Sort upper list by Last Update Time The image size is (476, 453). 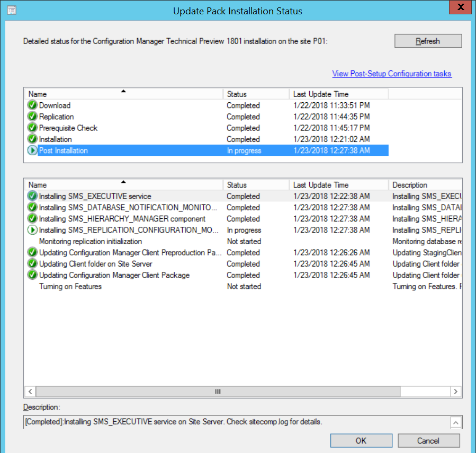[x=338, y=94]
